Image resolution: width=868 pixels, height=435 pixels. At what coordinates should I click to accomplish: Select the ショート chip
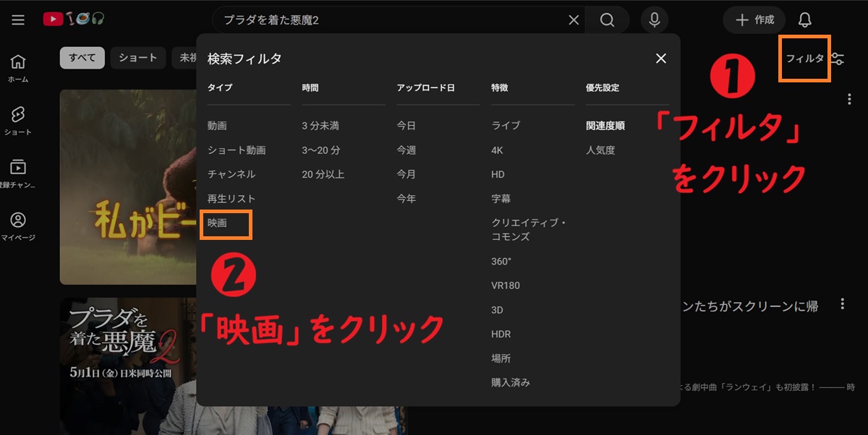tap(138, 58)
